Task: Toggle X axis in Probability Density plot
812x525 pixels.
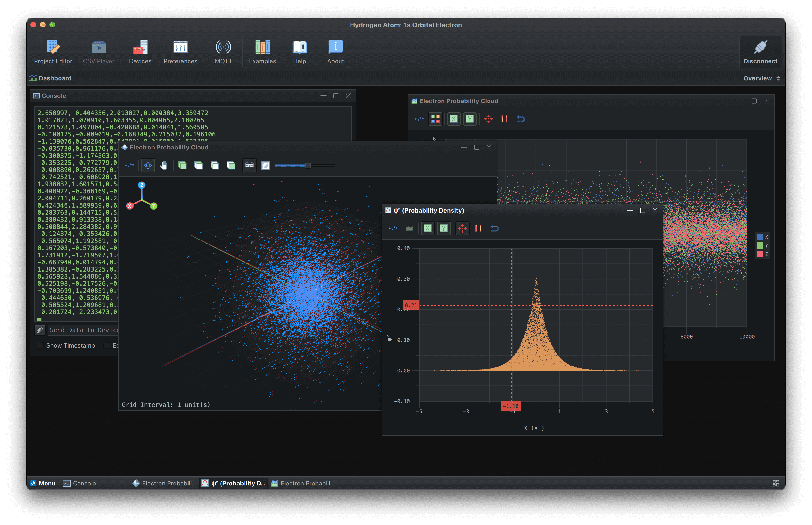Action: click(428, 228)
